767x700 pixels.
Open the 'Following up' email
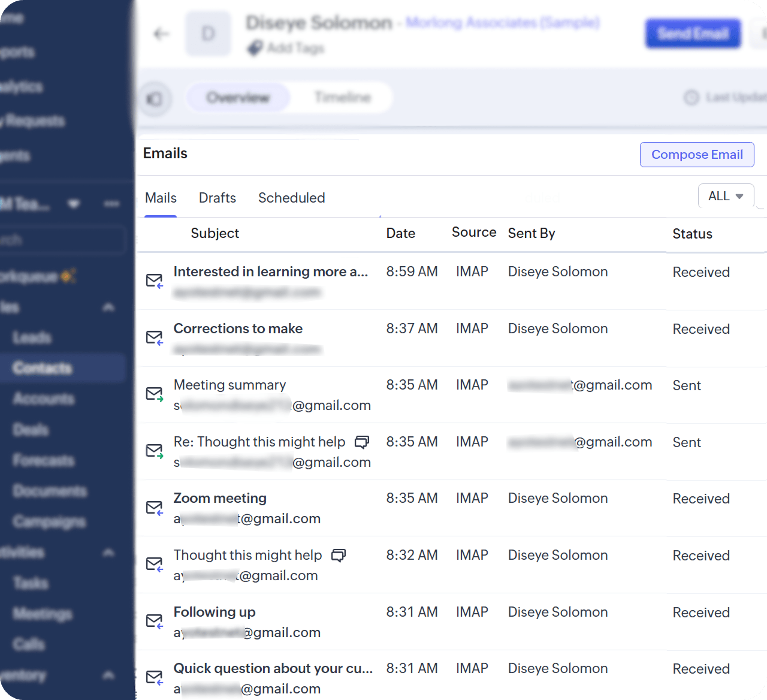click(215, 612)
